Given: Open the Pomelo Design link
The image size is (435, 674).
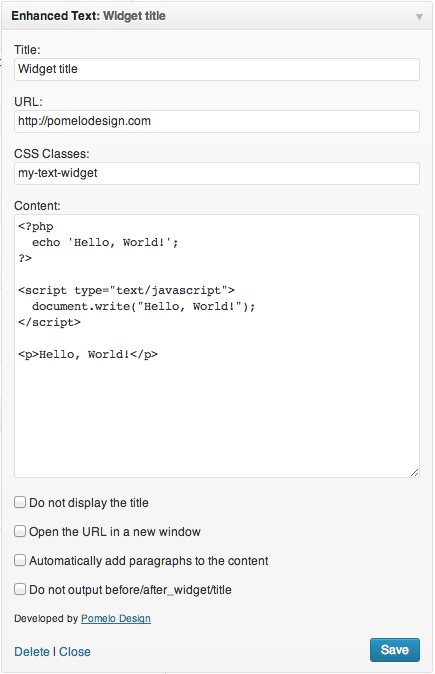Looking at the screenshot, I should click(x=116, y=619).
